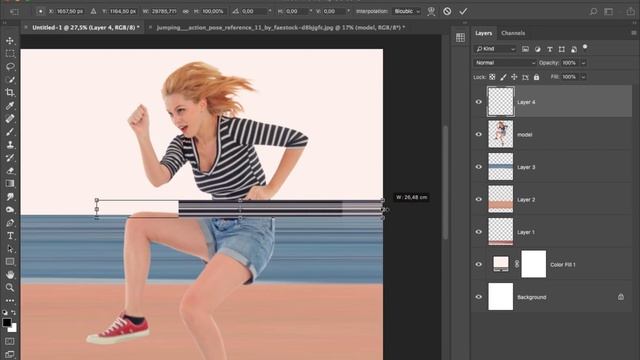Hide the model layer

[x=478, y=134]
